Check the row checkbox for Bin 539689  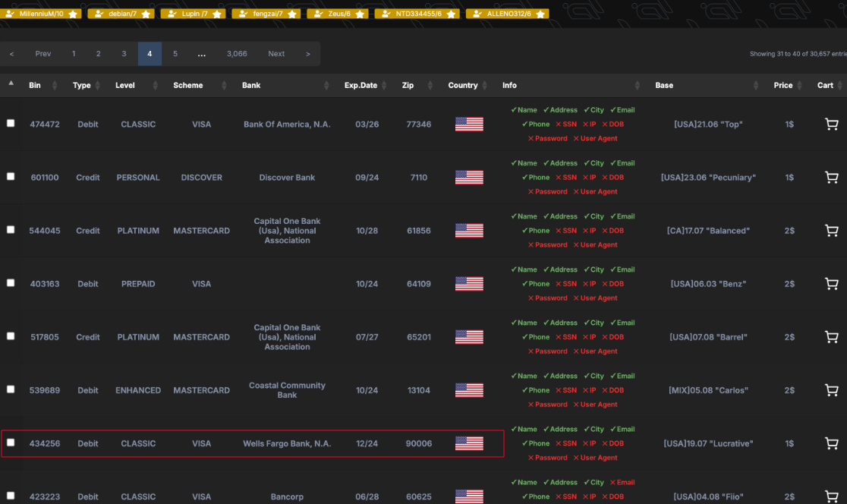point(11,389)
